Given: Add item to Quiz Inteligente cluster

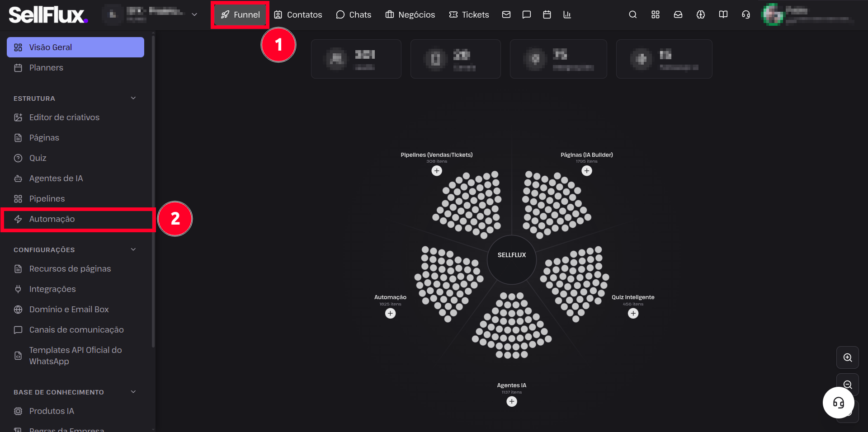Looking at the screenshot, I should pos(633,314).
